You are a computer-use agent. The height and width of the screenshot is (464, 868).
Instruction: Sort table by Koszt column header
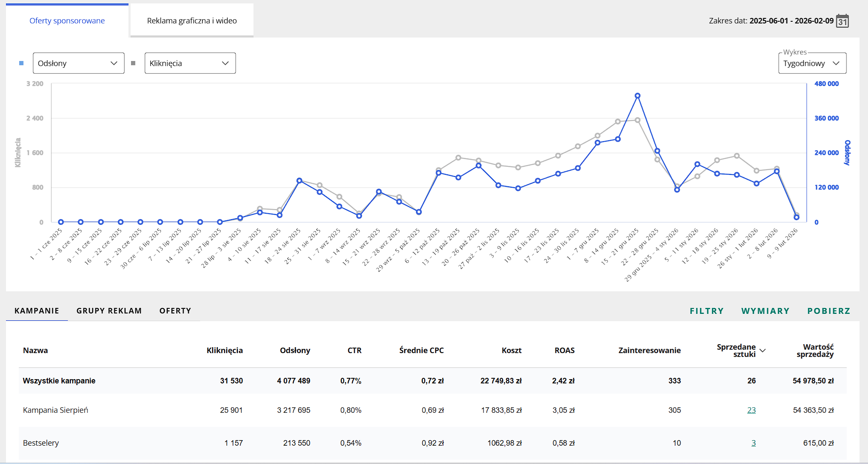[512, 351]
